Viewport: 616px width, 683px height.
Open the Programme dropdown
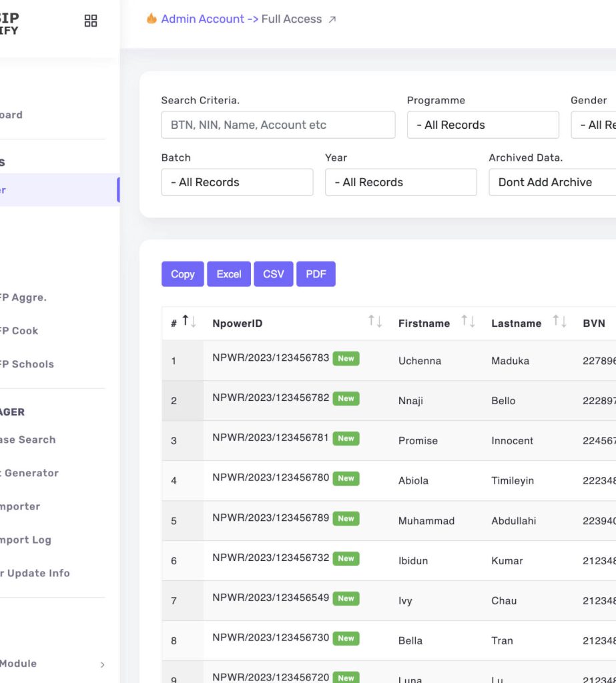pos(483,125)
